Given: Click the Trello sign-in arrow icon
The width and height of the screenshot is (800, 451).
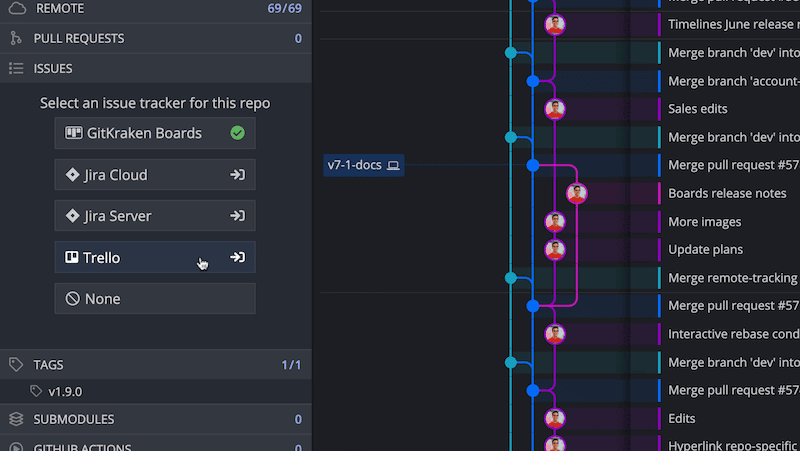Looking at the screenshot, I should click(x=237, y=257).
